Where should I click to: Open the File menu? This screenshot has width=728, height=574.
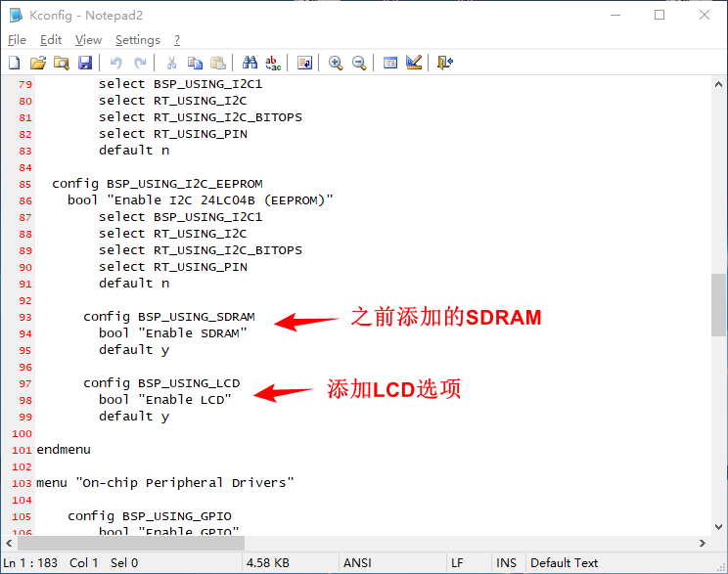tap(17, 40)
